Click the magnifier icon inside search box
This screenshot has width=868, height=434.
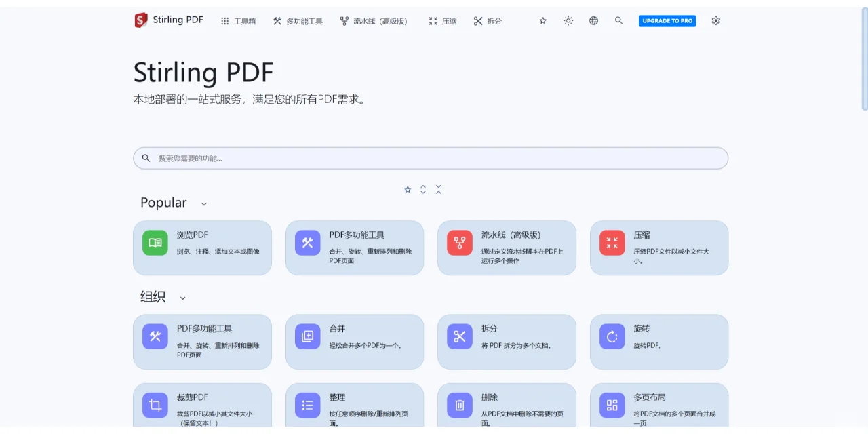146,158
